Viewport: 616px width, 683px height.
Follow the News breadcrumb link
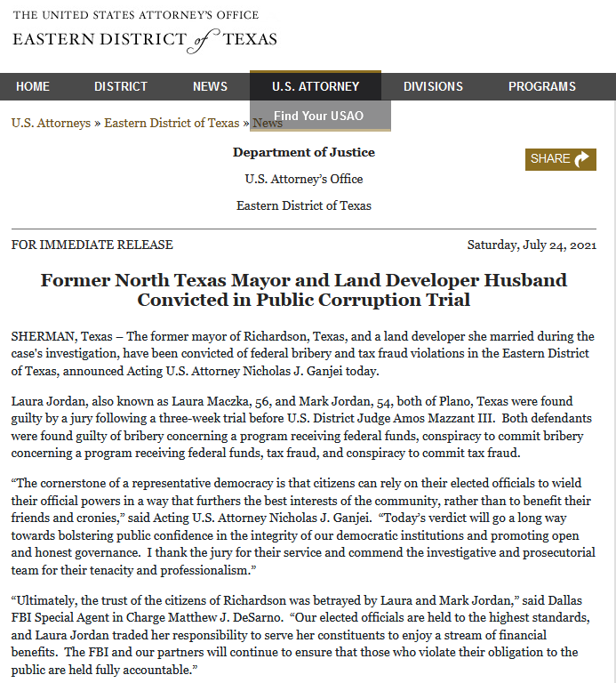point(268,124)
